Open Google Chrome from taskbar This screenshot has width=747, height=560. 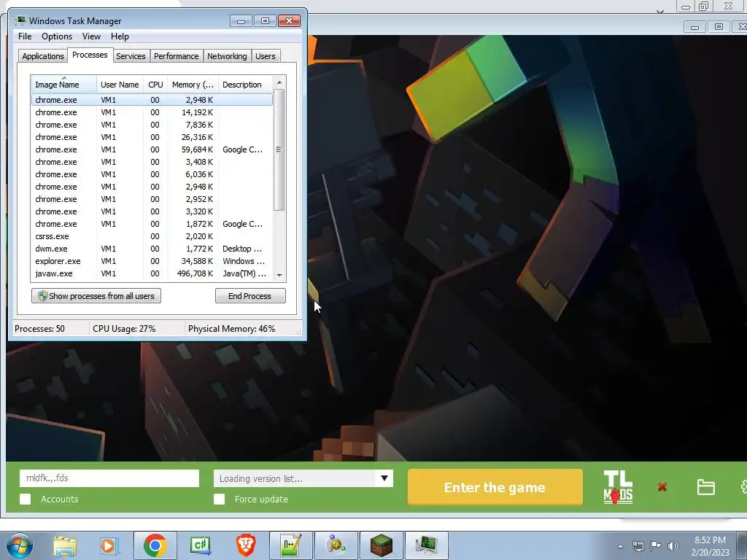(x=155, y=545)
